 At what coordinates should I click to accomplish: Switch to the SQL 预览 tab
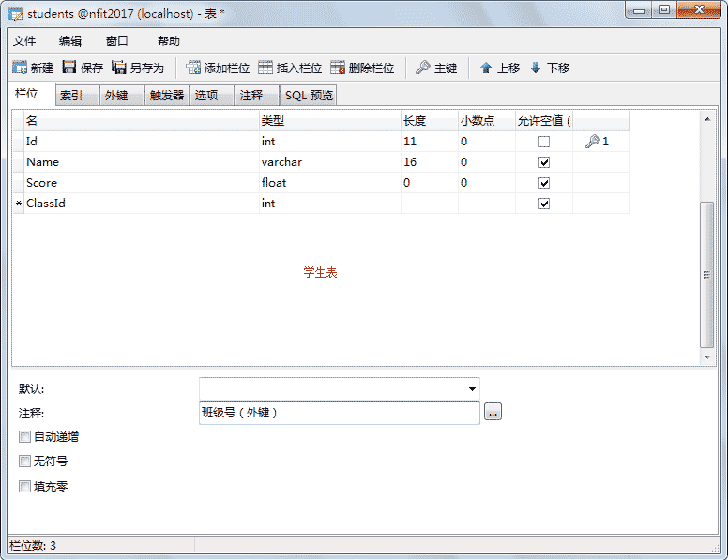(309, 95)
